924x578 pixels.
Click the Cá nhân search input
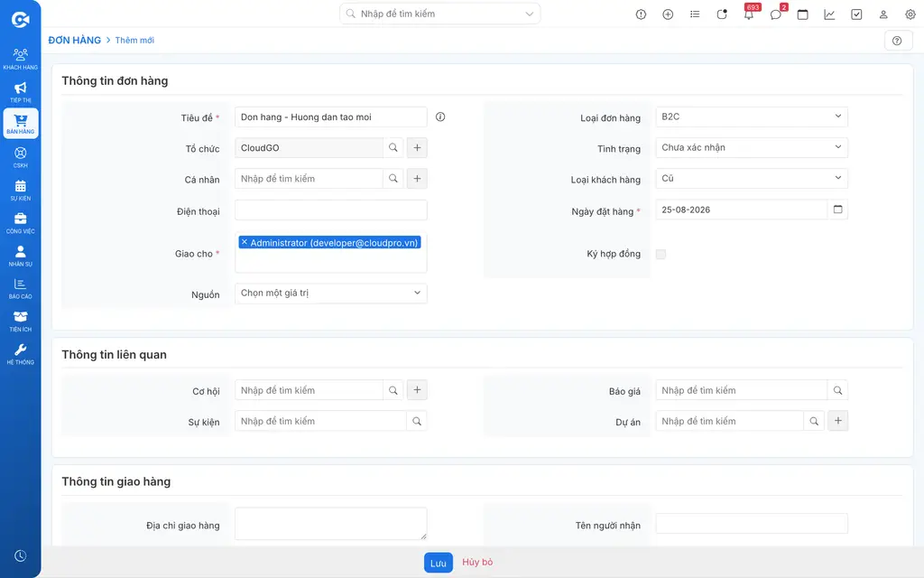[x=309, y=178]
